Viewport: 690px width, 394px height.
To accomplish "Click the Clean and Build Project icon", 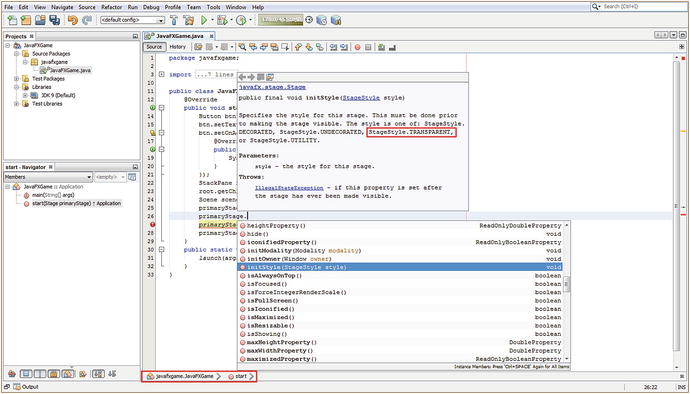I will click(x=189, y=20).
